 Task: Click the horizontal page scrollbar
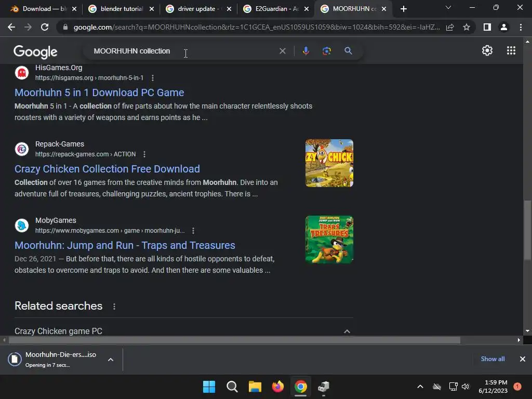point(234,340)
